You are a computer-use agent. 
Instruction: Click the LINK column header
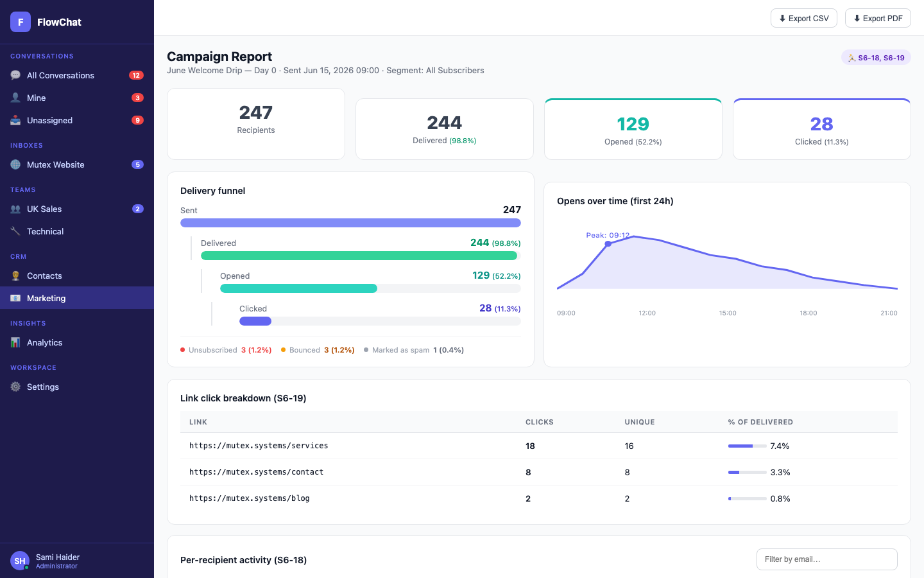pyautogui.click(x=198, y=422)
